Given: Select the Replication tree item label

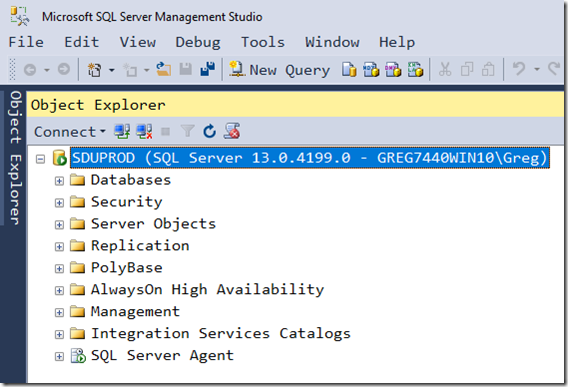Looking at the screenshot, I should click(140, 246).
